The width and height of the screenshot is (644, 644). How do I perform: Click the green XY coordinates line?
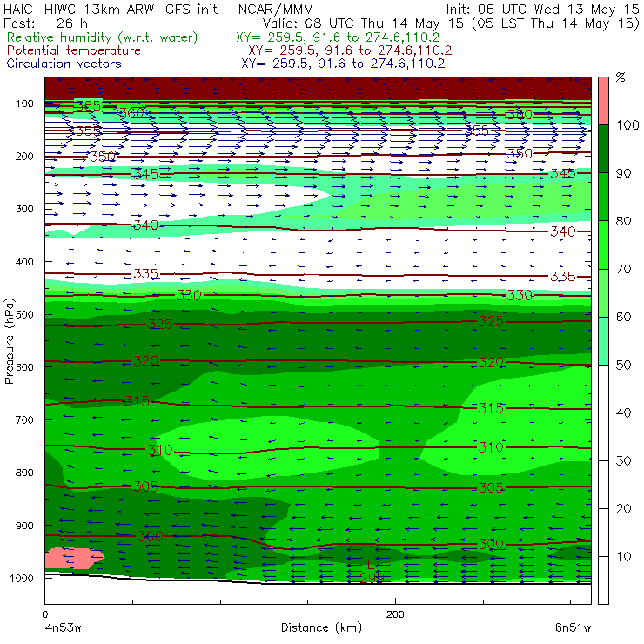point(338,37)
